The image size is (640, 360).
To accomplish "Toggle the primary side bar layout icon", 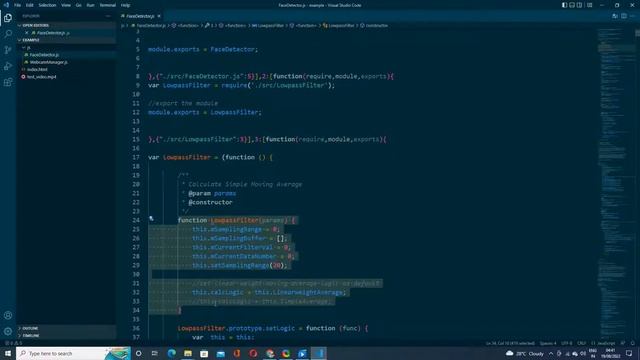I will tap(564, 5).
